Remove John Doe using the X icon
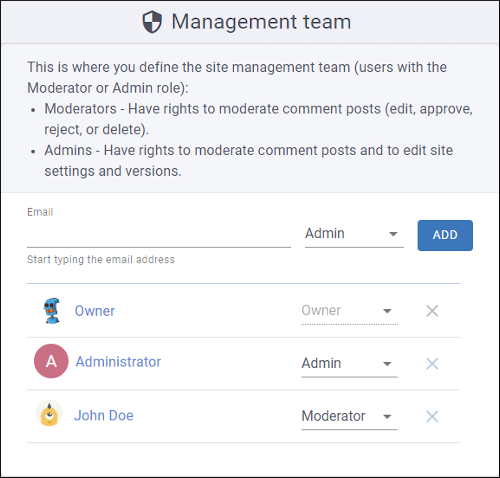This screenshot has height=478, width=500. point(432,416)
